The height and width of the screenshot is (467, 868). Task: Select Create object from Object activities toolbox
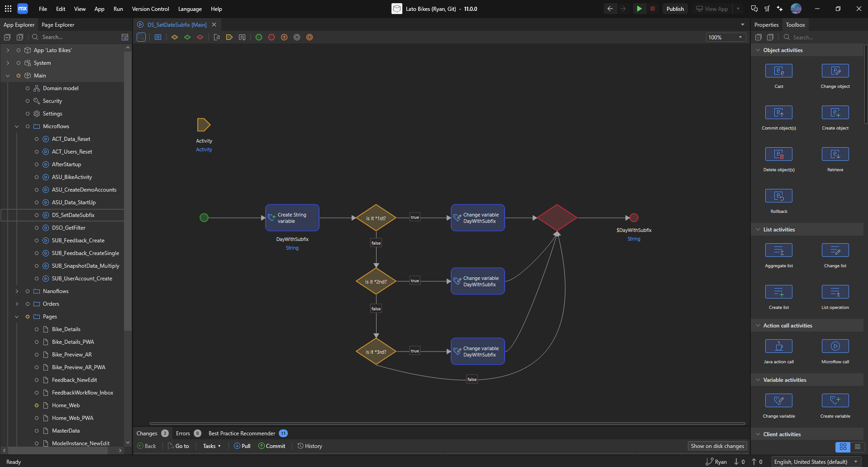tap(835, 112)
